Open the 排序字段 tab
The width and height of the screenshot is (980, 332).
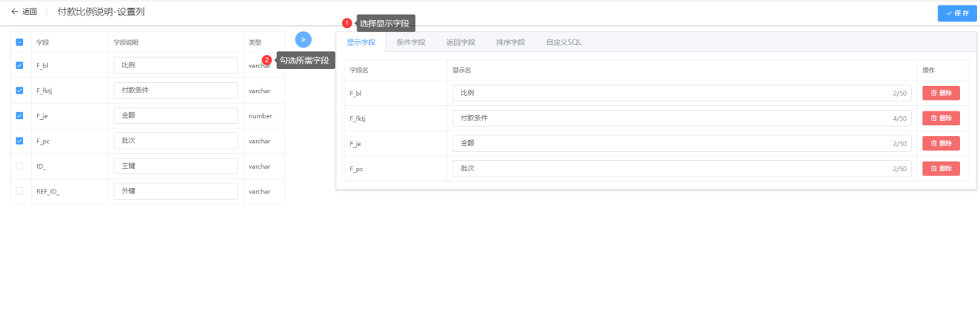(510, 43)
